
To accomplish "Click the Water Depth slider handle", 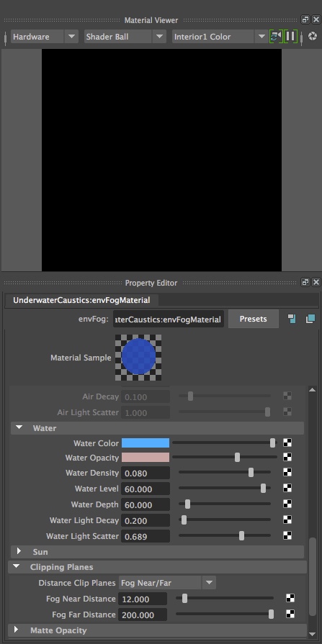I will pyautogui.click(x=187, y=504).
